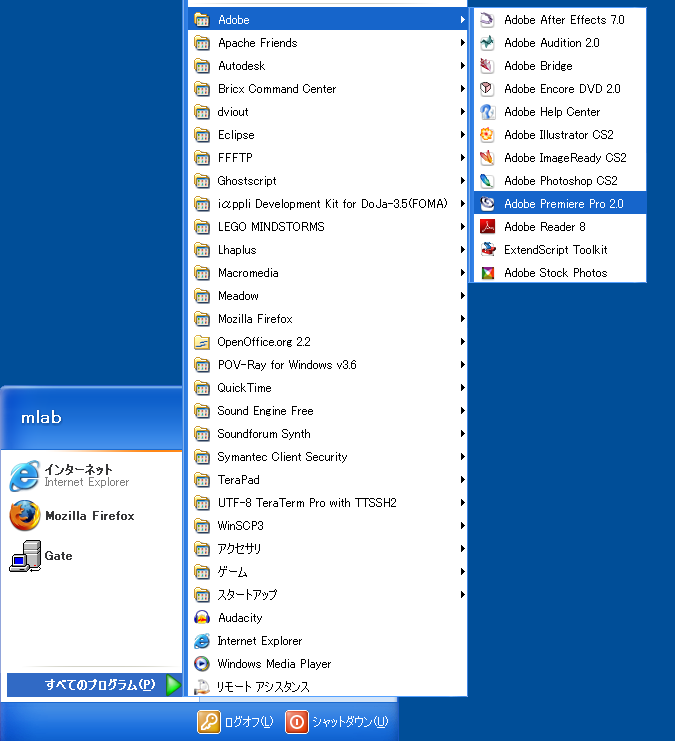Click the ログオフ(L) log off button
675x741 pixels.
click(235, 722)
